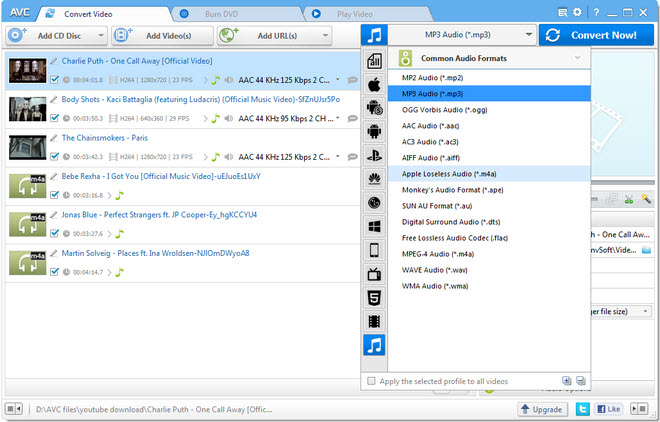Open the settings gear icon in title bar

pos(577,12)
